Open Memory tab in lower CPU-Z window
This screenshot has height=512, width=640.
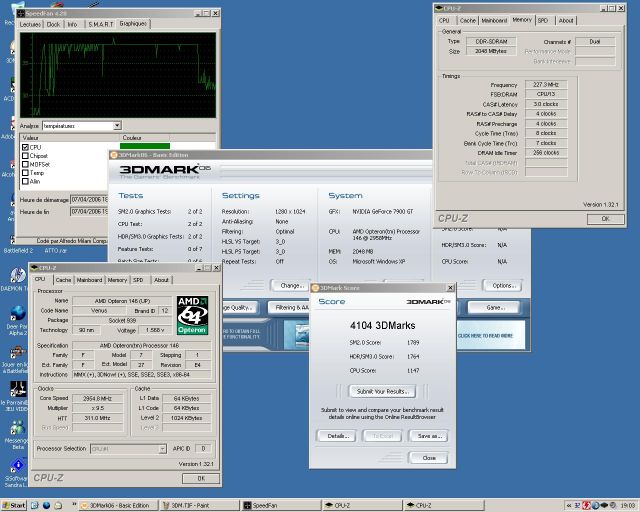coord(118,280)
